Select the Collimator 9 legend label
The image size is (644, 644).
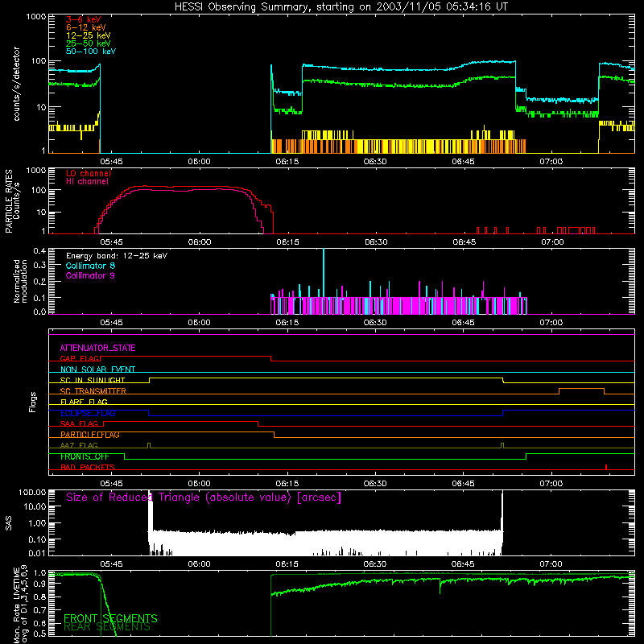click(x=90, y=275)
